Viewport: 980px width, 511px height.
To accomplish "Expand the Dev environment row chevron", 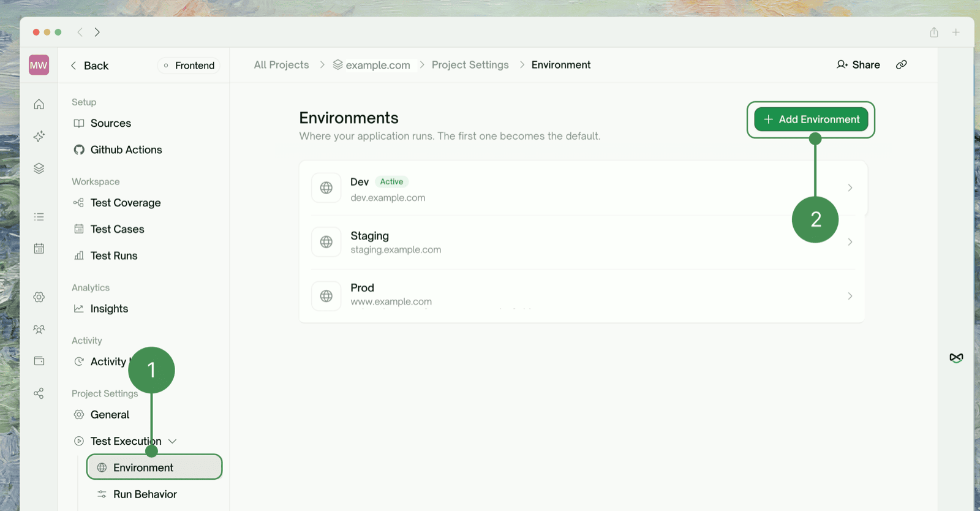I will point(850,187).
